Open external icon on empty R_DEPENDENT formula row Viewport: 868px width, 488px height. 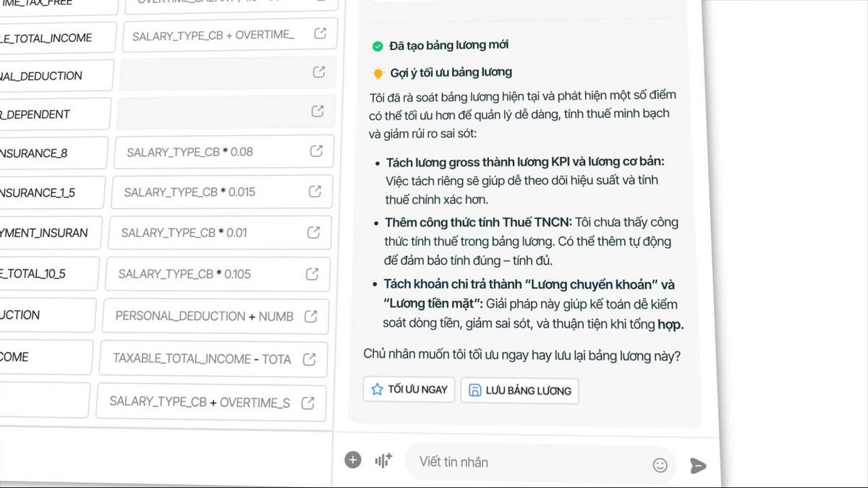(318, 111)
